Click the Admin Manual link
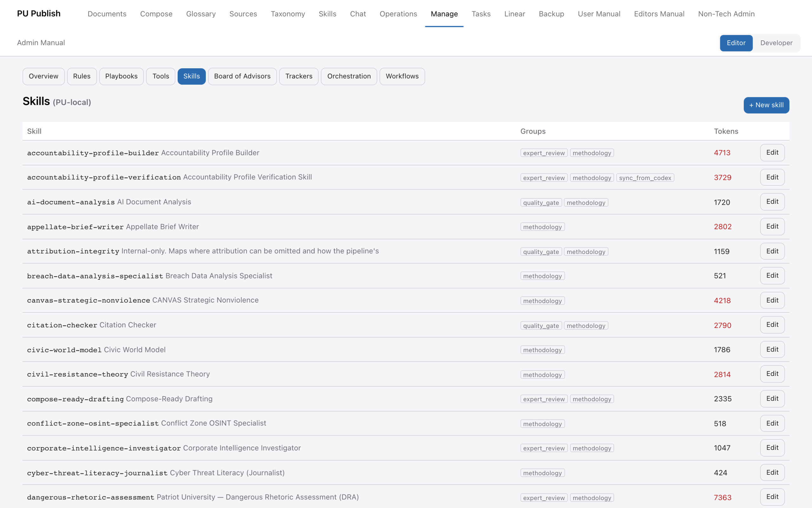This screenshot has width=812, height=508. tap(41, 43)
